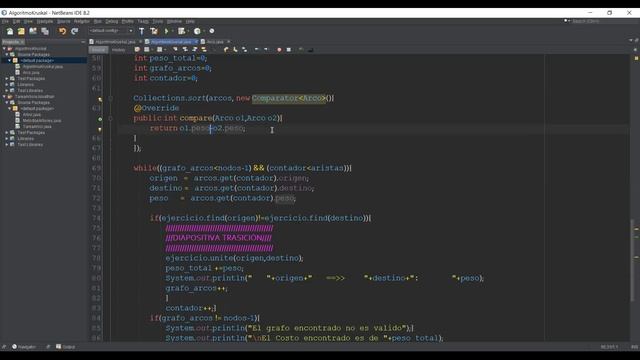The image size is (640, 360).
Task: Go to Previous Bookmark icon
Action: (x=226, y=50)
